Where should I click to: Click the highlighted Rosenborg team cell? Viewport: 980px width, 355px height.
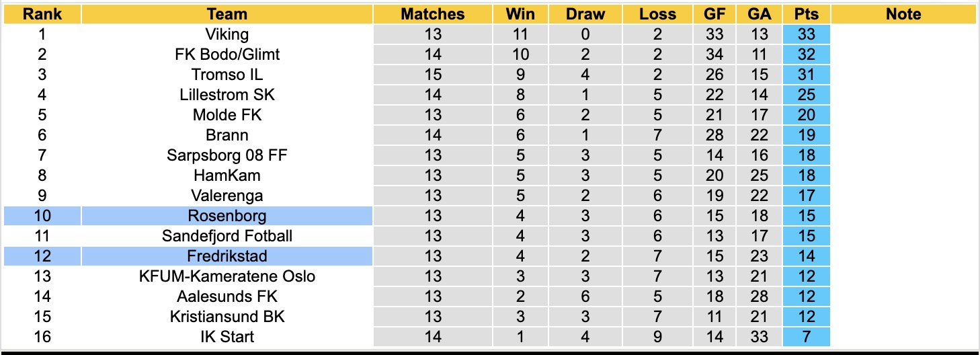pos(227,216)
